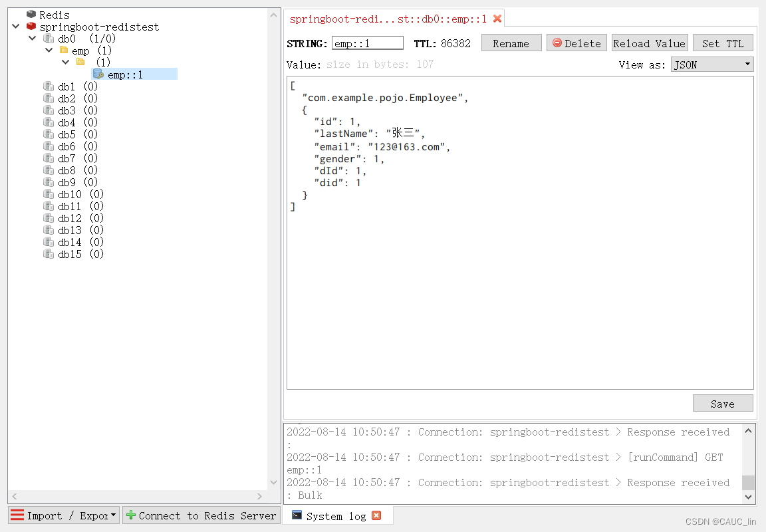766x532 pixels.
Task: Click the system log scroll-up arrow
Action: (x=748, y=431)
